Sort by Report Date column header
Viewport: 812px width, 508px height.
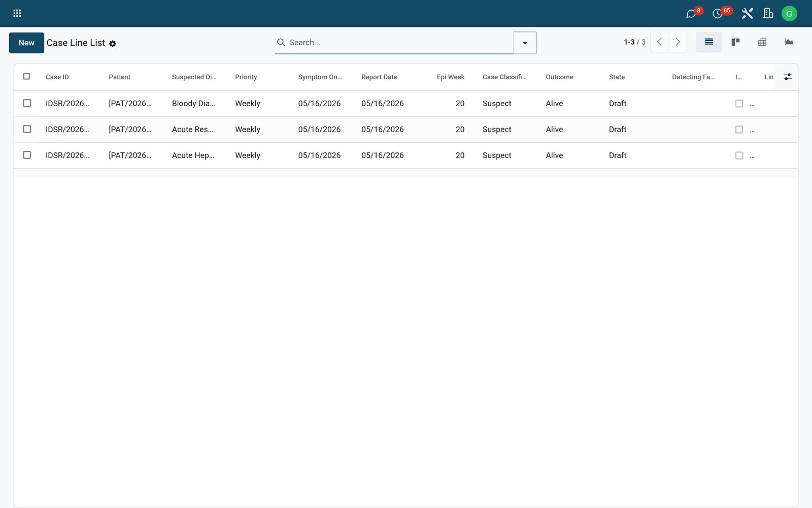tap(379, 77)
